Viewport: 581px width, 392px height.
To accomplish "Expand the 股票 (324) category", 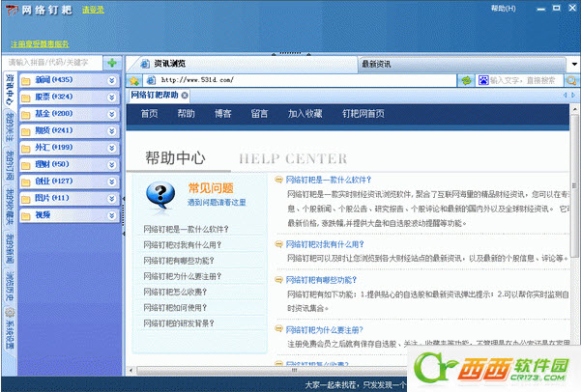I will 111,97.
